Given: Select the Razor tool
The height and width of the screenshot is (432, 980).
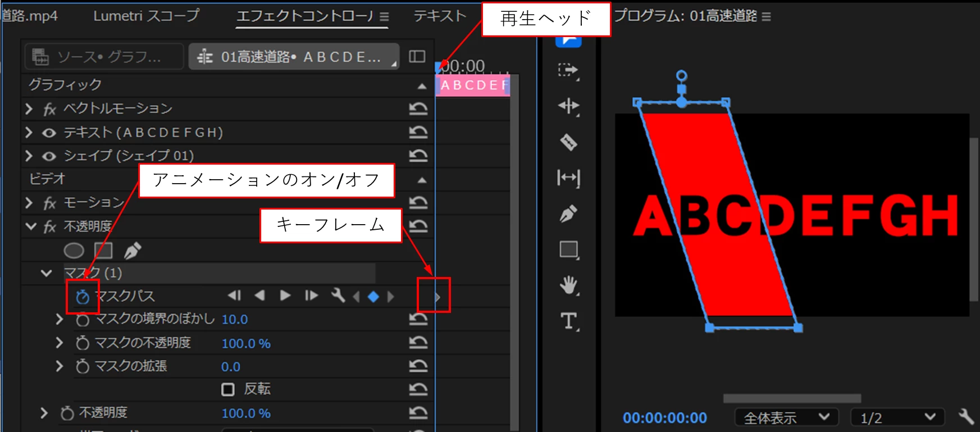Looking at the screenshot, I should 568,142.
